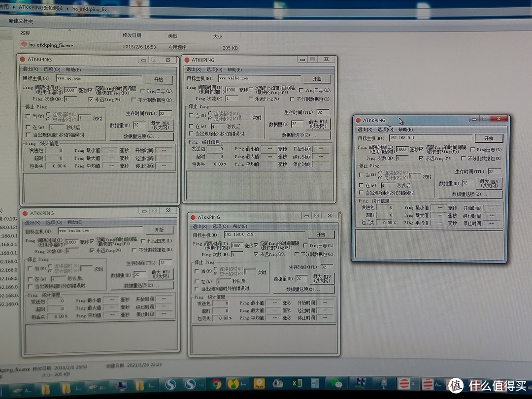The height and width of the screenshot is (399, 532).
Task: Open 帮助(E) menu in the www.weibo.com window
Action: click(x=234, y=70)
